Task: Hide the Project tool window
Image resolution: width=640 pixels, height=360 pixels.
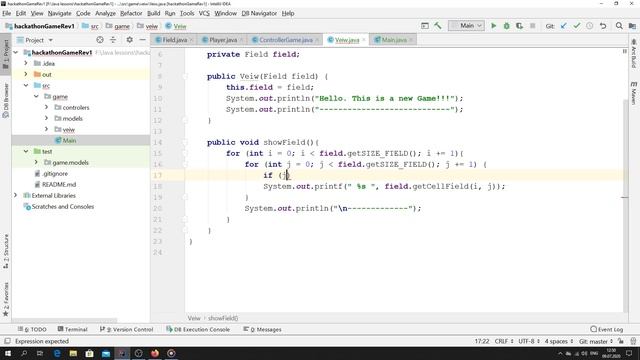Action: [142, 40]
